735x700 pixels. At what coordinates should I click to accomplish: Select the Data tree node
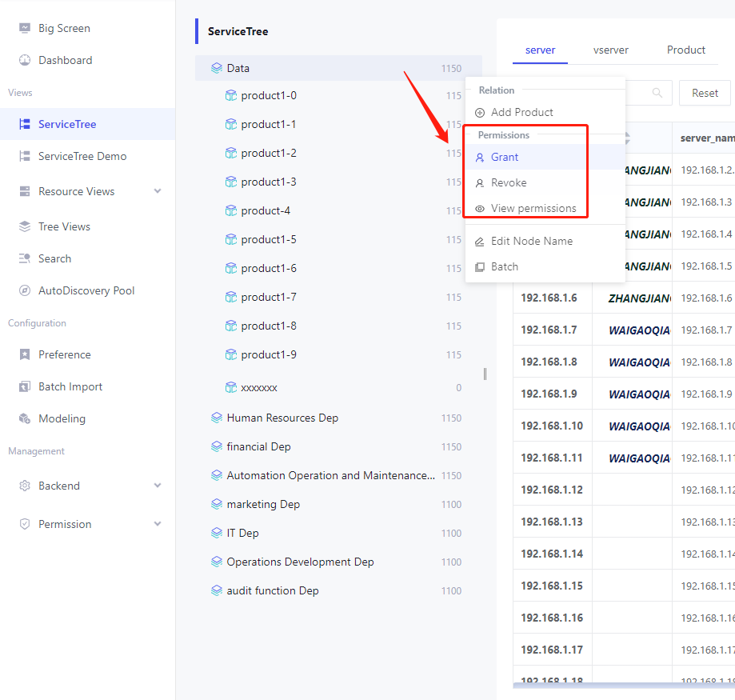(338, 68)
